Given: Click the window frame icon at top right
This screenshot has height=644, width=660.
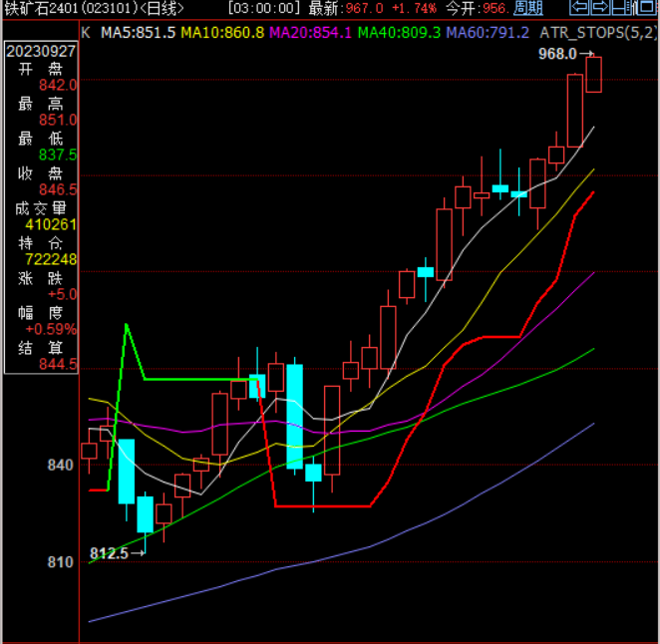Looking at the screenshot, I should tap(644, 8).
